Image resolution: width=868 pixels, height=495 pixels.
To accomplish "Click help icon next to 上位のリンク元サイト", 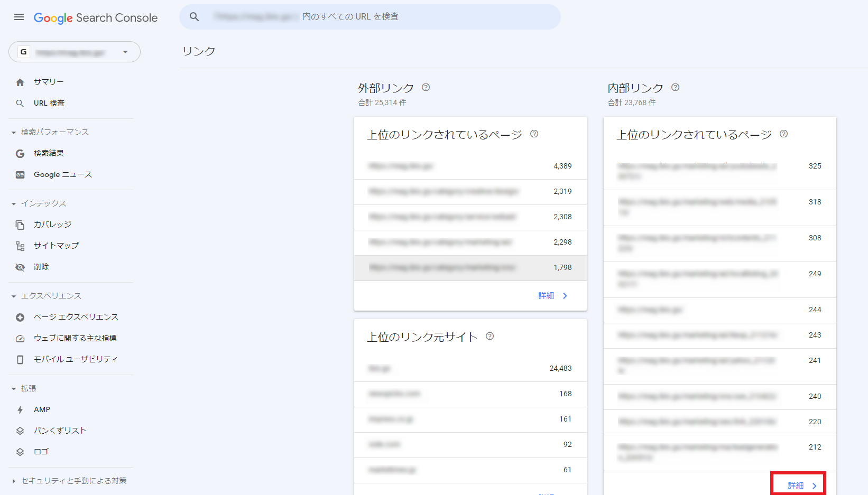I will (490, 336).
